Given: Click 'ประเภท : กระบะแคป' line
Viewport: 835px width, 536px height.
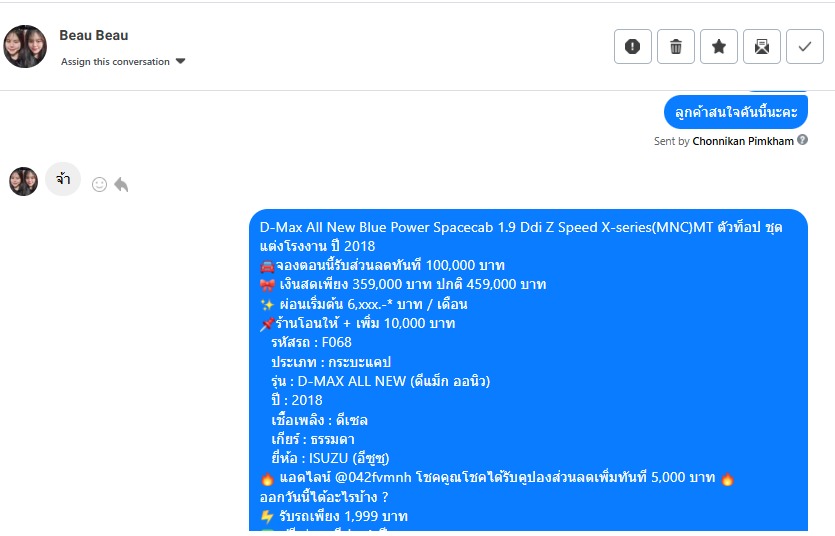Looking at the screenshot, I should [331, 362].
